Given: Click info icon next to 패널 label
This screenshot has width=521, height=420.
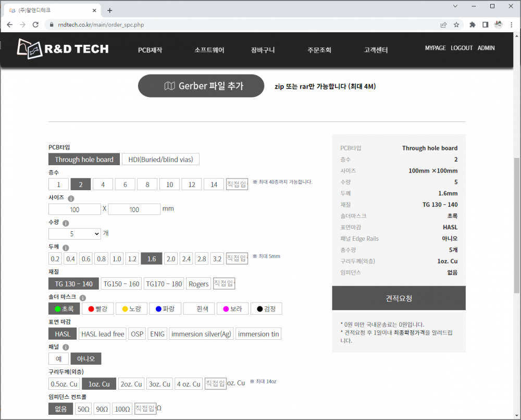Looking at the screenshot, I should [x=66, y=347].
